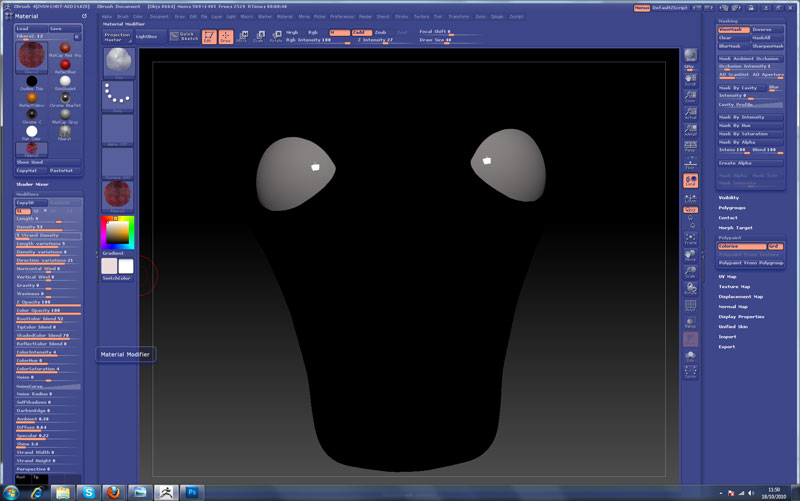Toggle the Local transform button

click(x=690, y=181)
